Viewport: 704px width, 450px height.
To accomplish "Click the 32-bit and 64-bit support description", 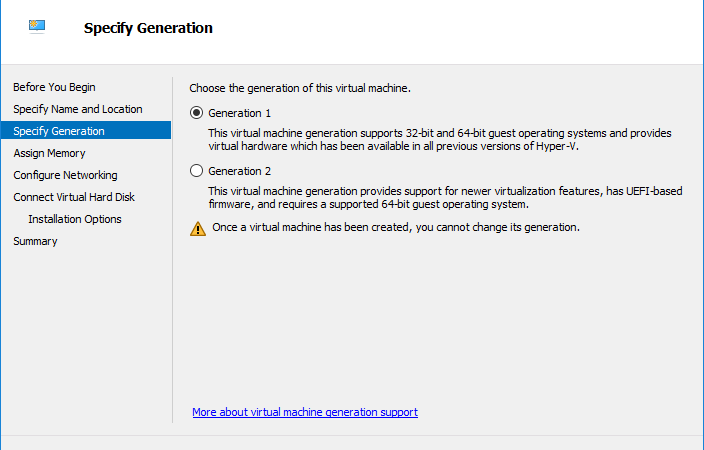I will pos(440,140).
